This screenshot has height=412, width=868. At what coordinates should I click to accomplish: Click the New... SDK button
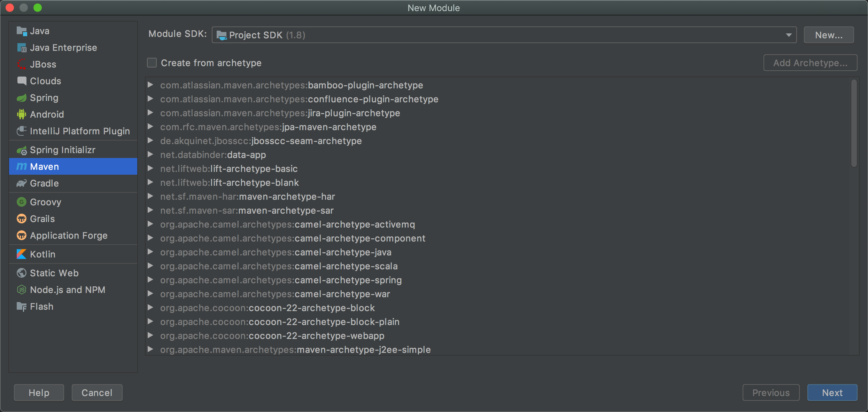point(828,35)
